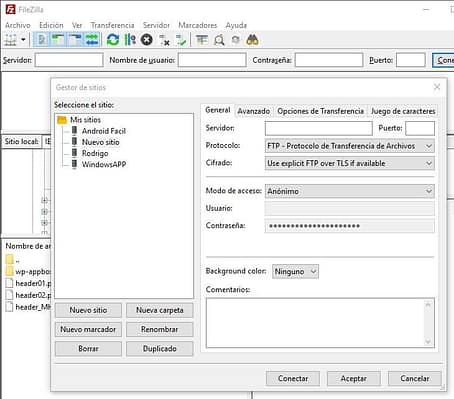Switch to Opciones de Transferencia tab
Screen dimensions: 454x399
coord(320,111)
